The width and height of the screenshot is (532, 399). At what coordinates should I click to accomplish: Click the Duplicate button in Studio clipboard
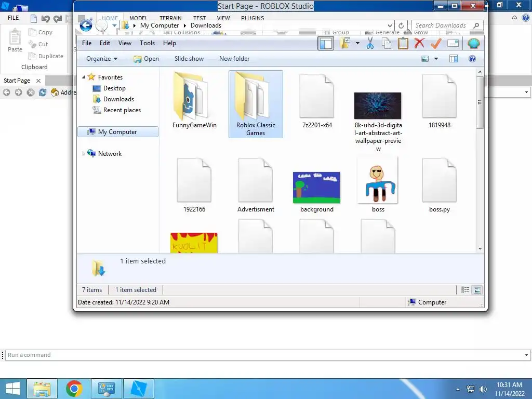(46, 56)
